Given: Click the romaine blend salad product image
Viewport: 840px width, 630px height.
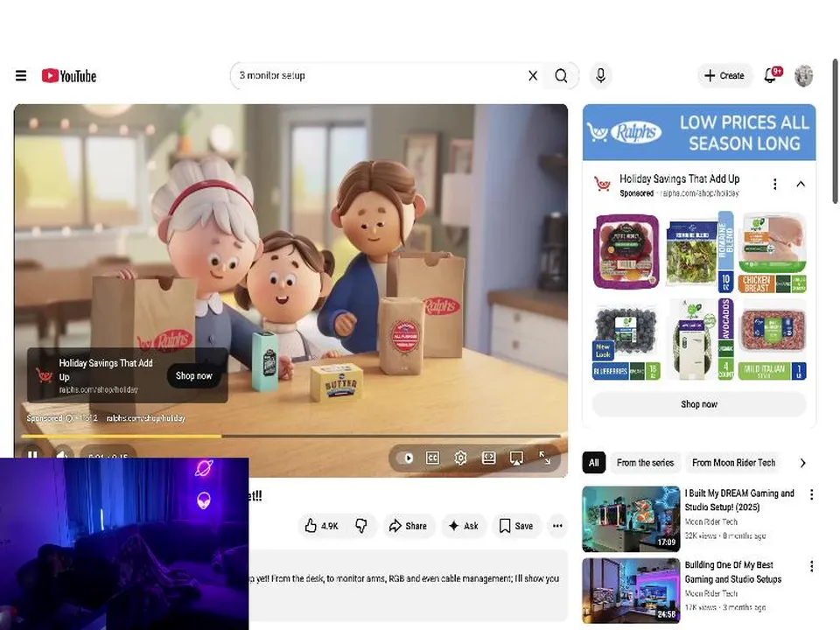Looking at the screenshot, I should 698,252.
